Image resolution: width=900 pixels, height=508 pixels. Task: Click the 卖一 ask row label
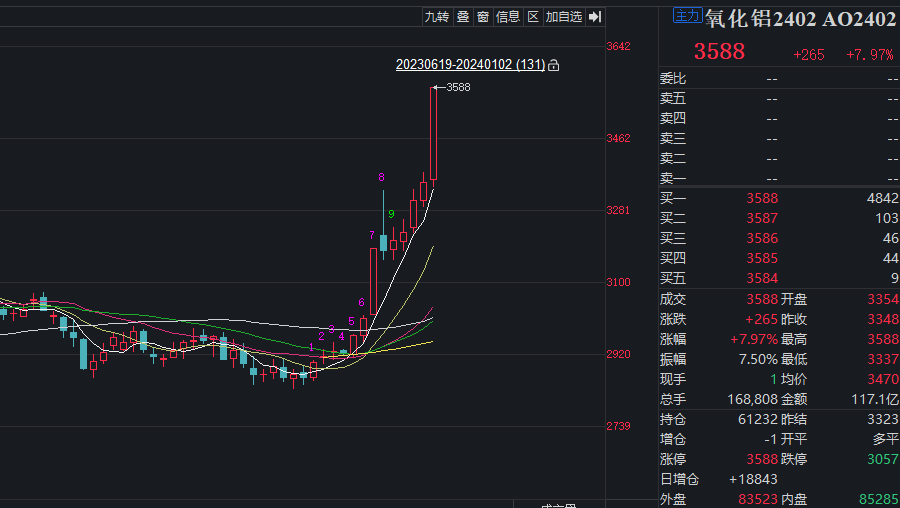673,179
